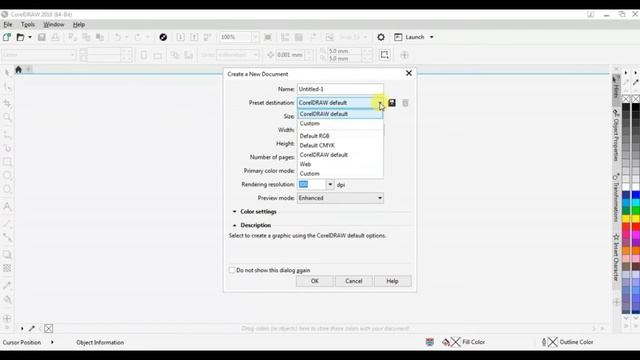Select the Pick tool in the toolbox

pyautogui.click(x=7, y=73)
